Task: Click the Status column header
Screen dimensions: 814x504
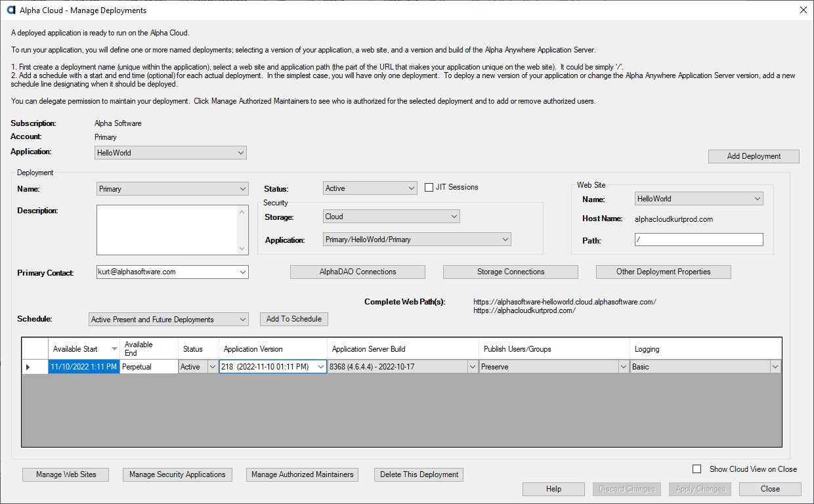Action: click(198, 349)
